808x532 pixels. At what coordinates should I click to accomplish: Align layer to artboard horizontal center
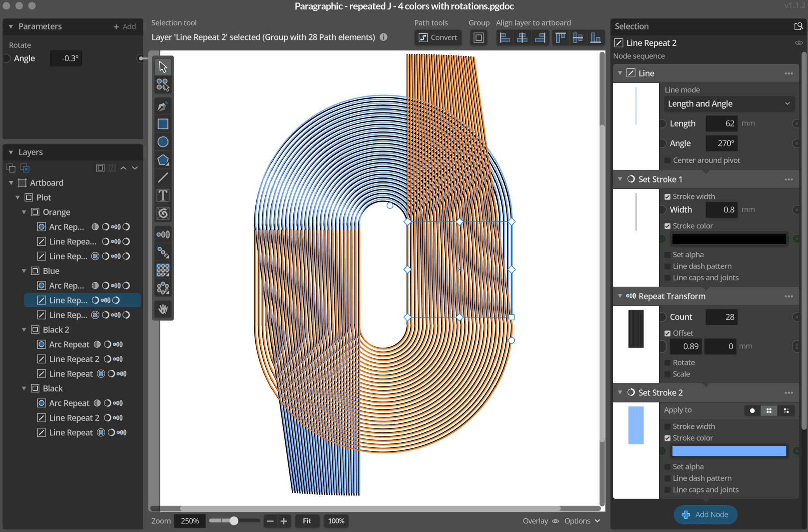point(522,38)
